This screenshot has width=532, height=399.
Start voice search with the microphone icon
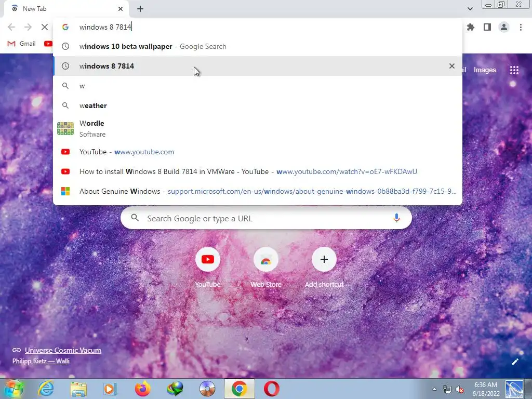pos(396,218)
